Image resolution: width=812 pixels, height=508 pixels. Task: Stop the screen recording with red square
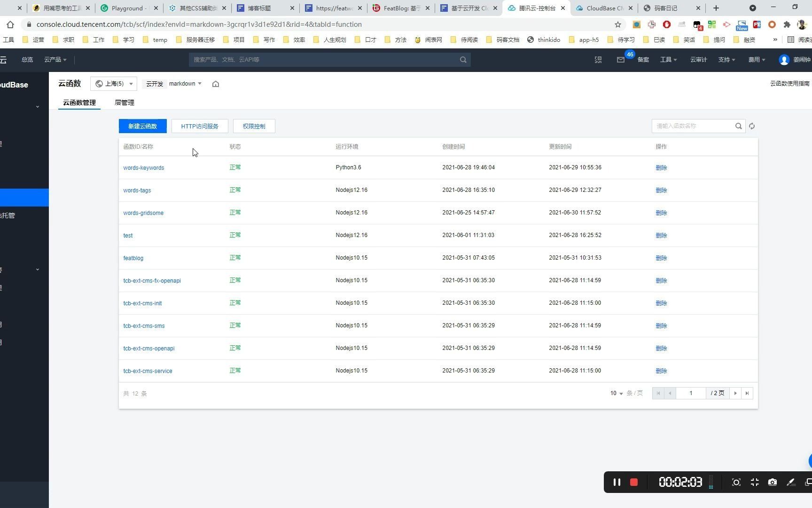(634, 482)
